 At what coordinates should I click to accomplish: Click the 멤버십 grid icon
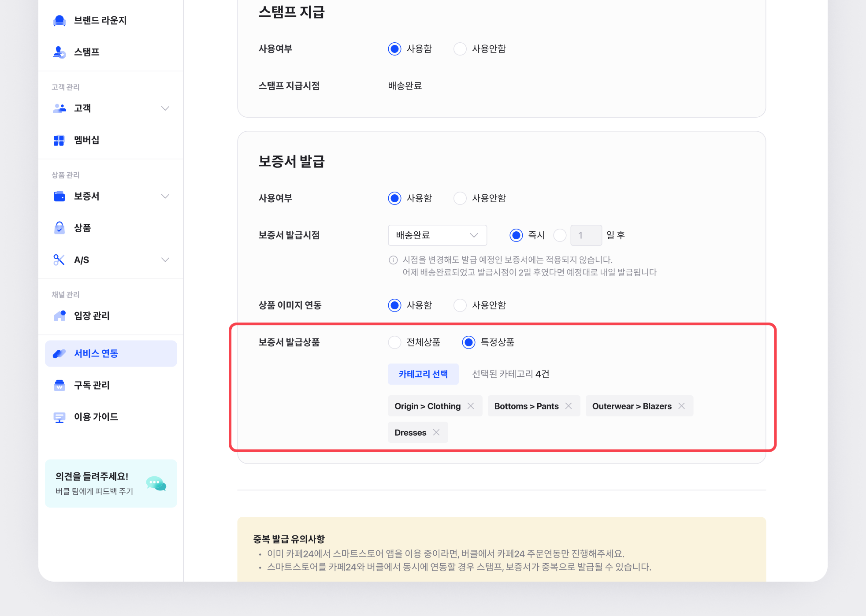click(59, 140)
